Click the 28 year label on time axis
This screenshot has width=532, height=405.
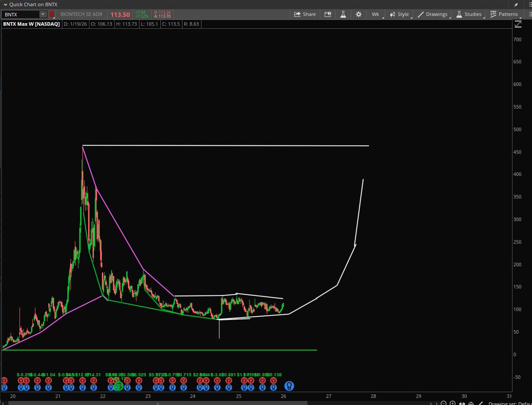[x=373, y=396]
